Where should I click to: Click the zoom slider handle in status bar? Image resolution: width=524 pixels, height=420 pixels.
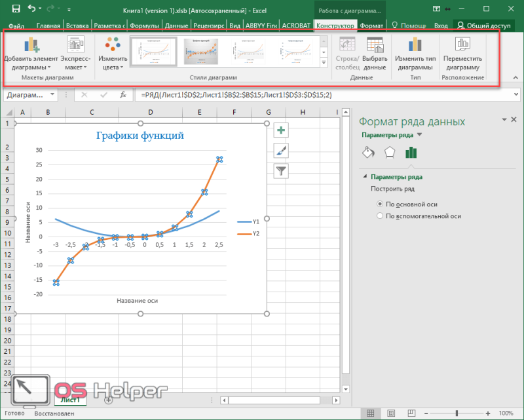[x=457, y=413]
